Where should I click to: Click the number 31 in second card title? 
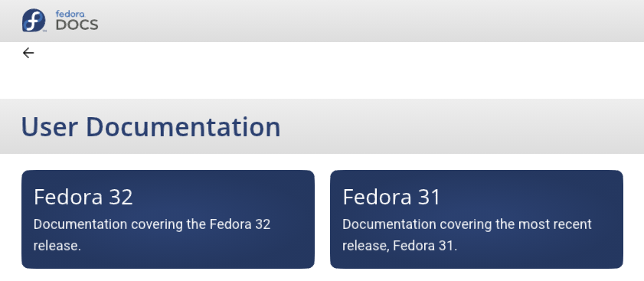pyautogui.click(x=429, y=197)
